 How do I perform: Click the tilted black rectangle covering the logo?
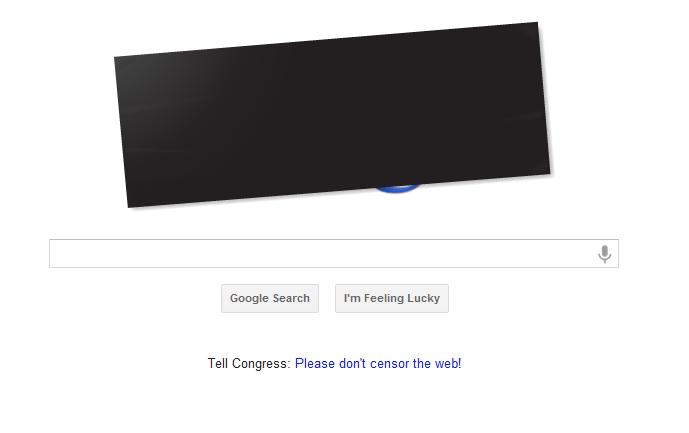[x=332, y=114]
